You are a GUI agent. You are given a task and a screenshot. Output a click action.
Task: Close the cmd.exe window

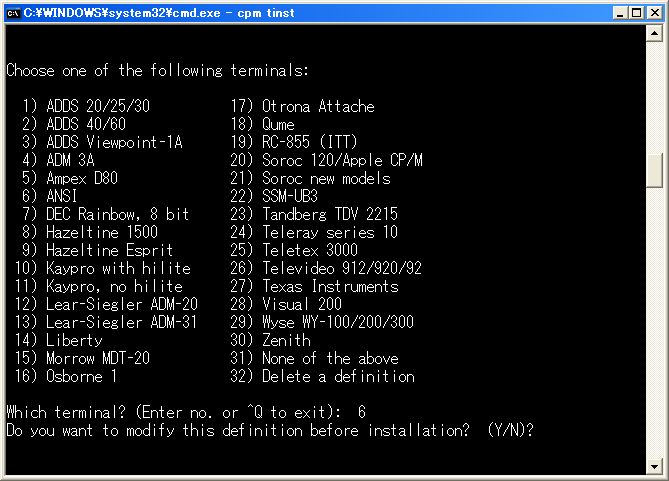tap(655, 13)
